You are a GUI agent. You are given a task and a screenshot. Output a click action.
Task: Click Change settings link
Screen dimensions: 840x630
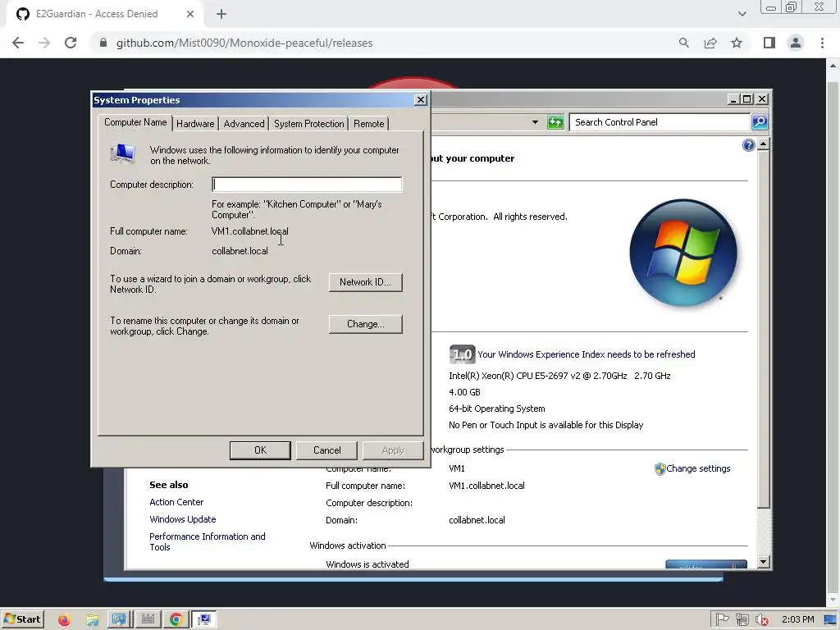(698, 468)
